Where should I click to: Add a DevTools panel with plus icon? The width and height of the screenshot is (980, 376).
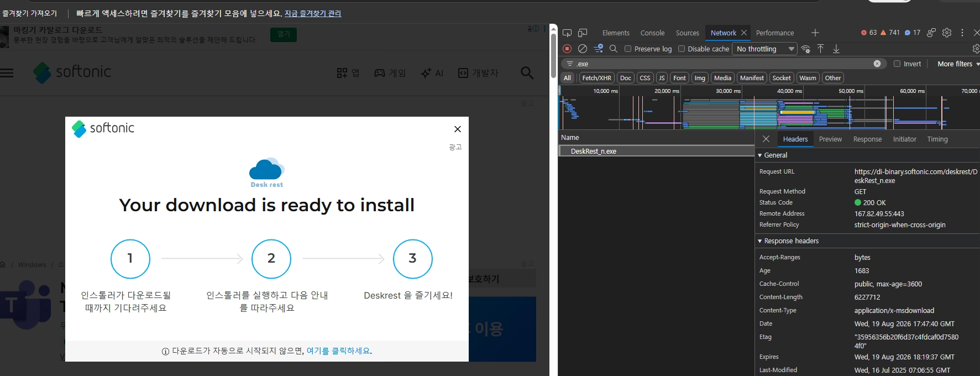click(x=815, y=33)
